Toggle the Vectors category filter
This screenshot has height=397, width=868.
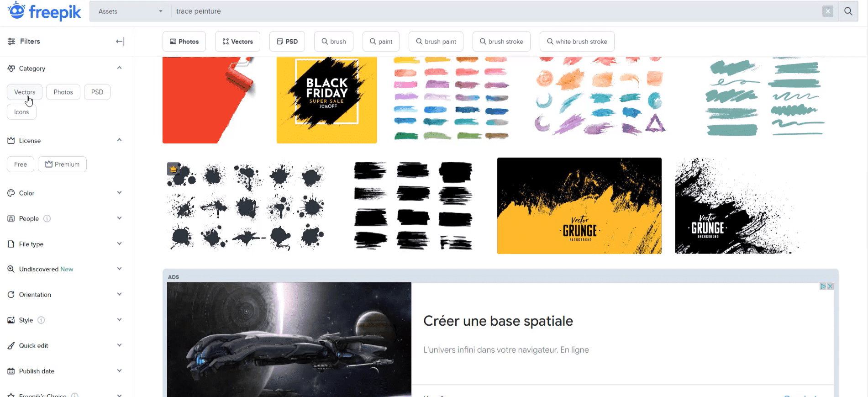coord(25,92)
